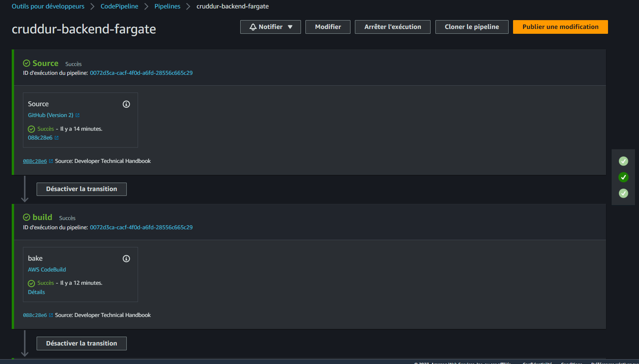Click bake action name text
The height and width of the screenshot is (364, 639).
tap(35, 258)
